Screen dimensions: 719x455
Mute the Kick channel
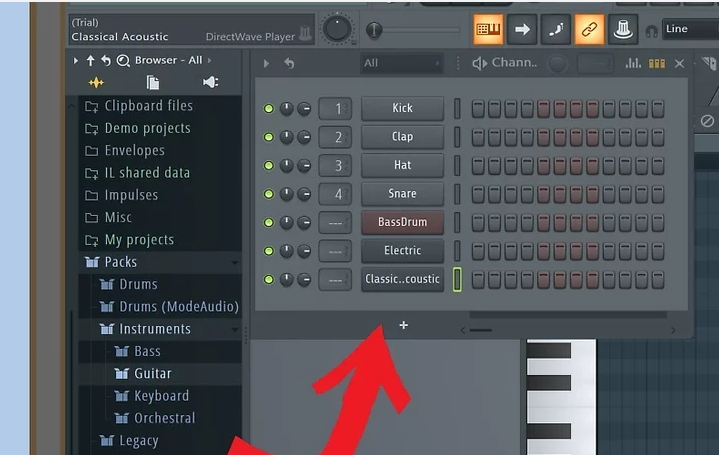pos(269,109)
